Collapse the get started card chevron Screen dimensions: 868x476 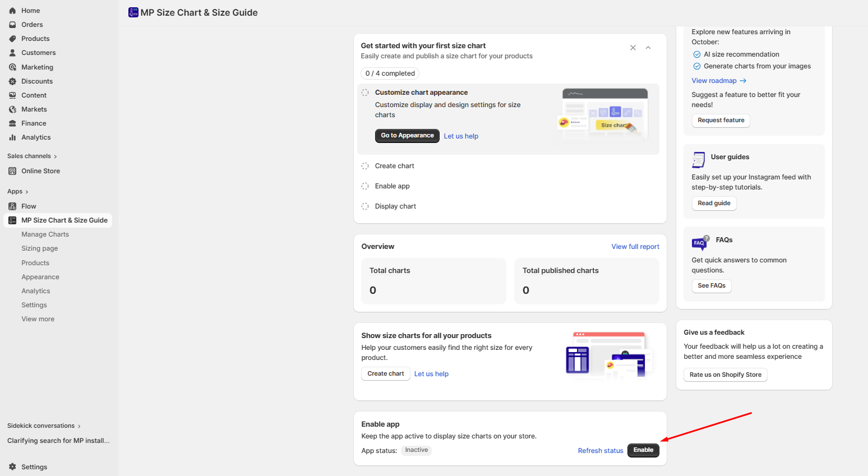(648, 48)
